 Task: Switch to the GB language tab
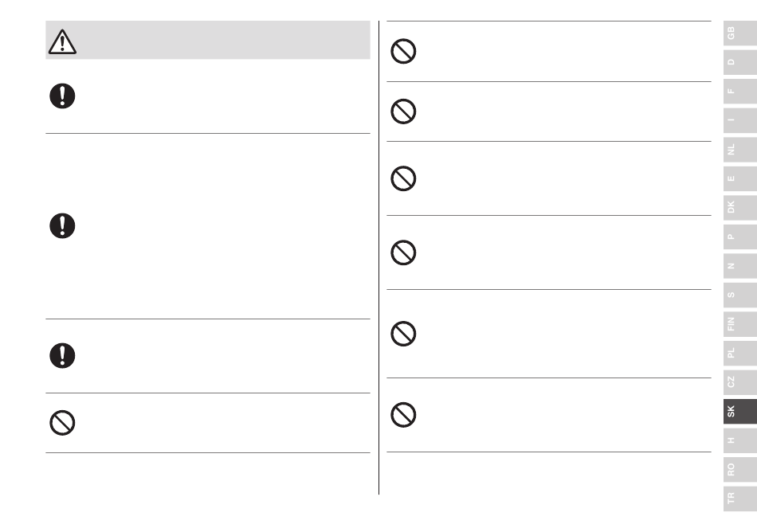coord(740,33)
